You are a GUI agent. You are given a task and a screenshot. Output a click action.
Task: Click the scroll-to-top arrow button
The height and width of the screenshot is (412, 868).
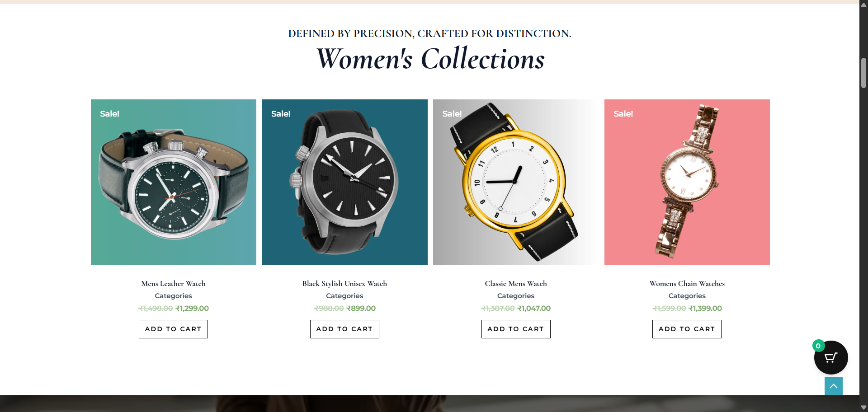point(833,386)
